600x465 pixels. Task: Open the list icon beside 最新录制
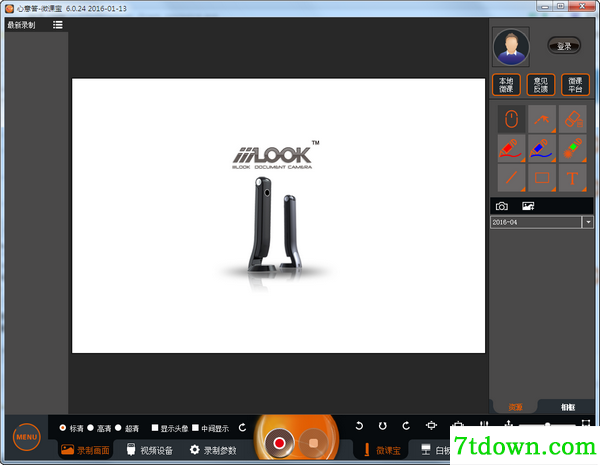coord(58,25)
